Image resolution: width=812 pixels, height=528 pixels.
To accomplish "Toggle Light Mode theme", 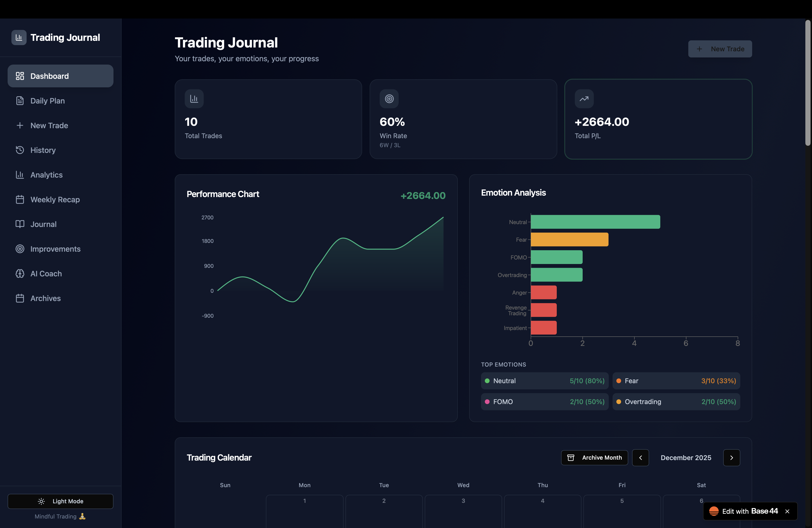I will (60, 501).
